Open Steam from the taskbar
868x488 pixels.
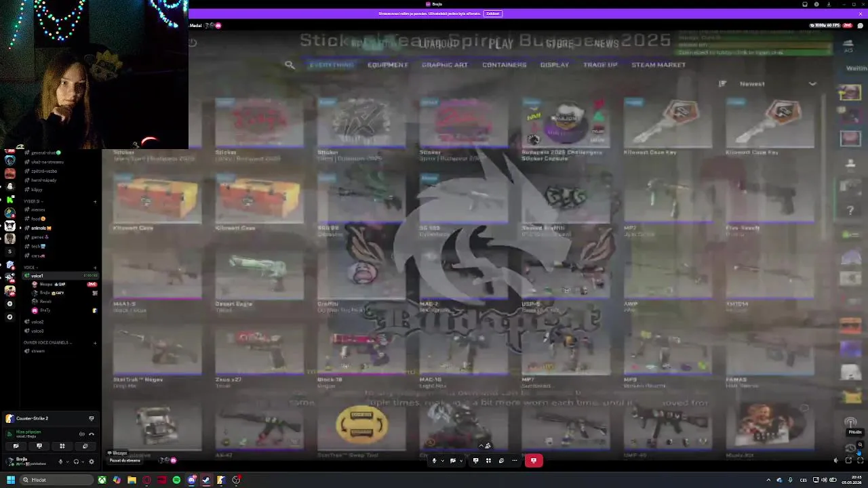[x=206, y=480]
